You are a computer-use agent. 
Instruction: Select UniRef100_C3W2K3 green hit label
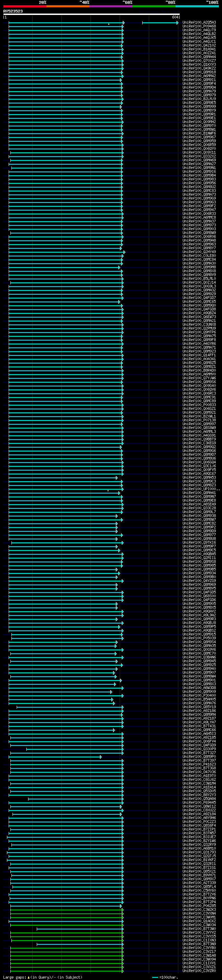[x=199, y=910]
